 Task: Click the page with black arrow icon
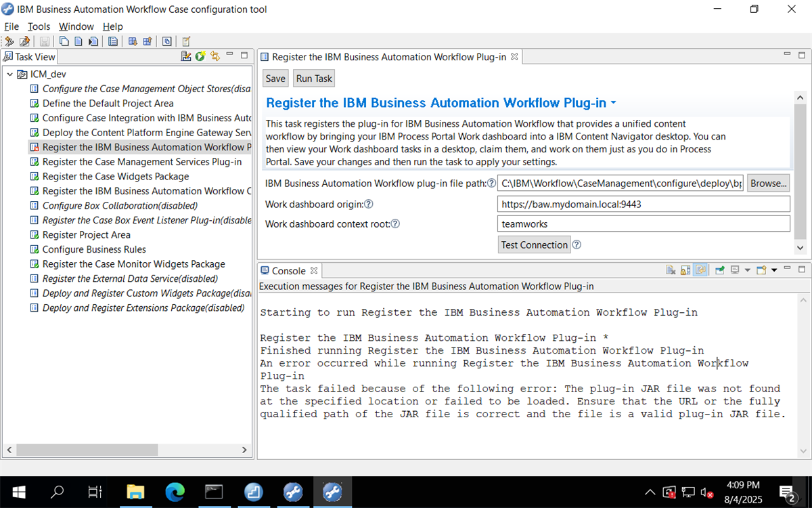click(93, 41)
